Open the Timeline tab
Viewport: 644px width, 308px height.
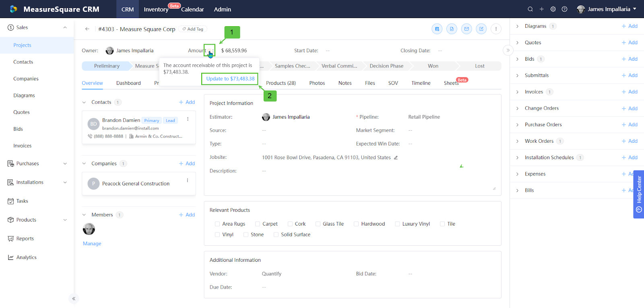(x=421, y=83)
